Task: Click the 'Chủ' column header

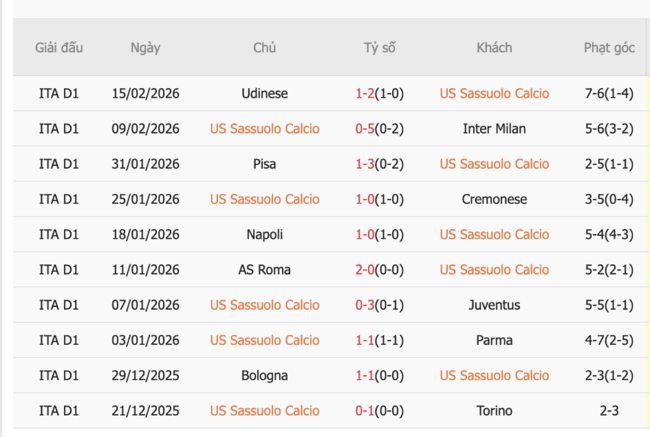Action: click(x=264, y=48)
